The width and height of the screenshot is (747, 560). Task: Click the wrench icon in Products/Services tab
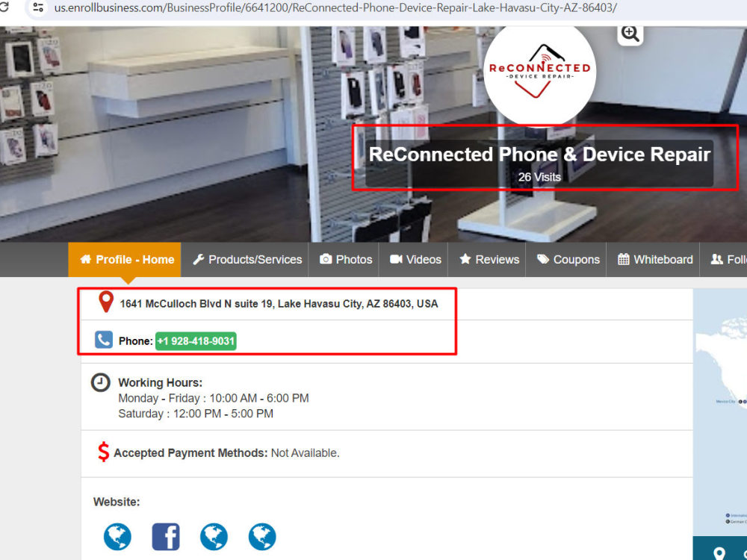(198, 259)
